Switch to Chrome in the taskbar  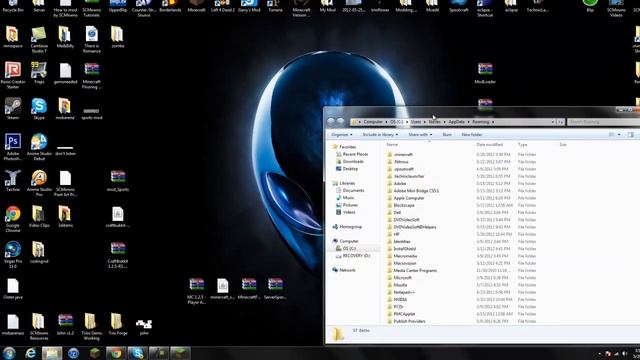tap(116, 353)
